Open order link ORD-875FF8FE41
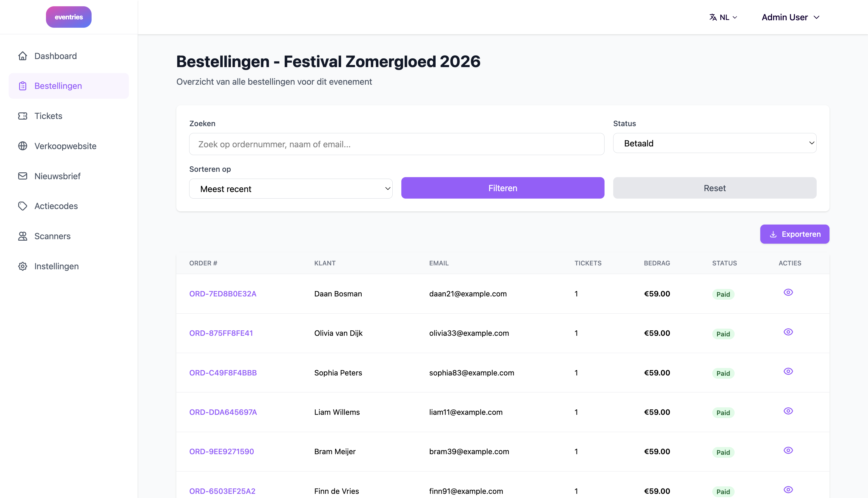The image size is (868, 498). point(221,333)
